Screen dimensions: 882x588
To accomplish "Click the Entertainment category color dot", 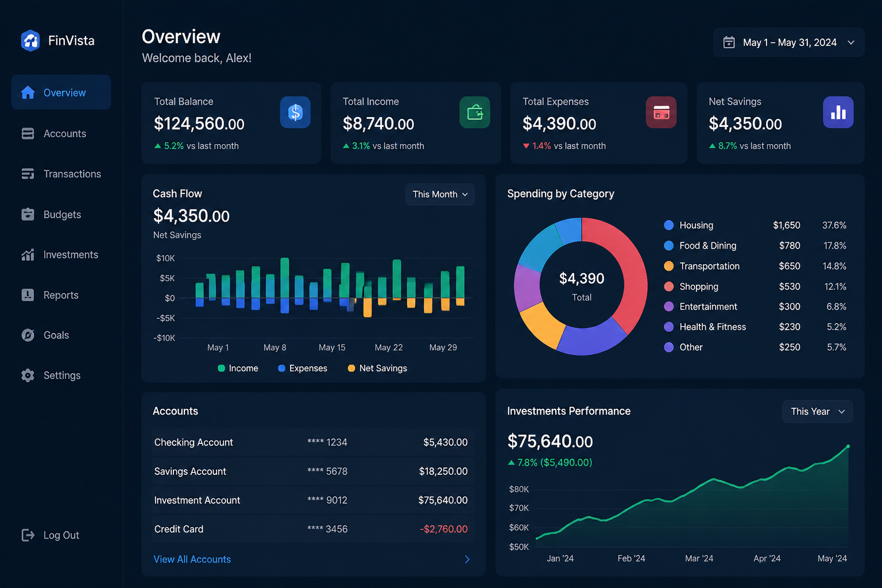I will 668,307.
